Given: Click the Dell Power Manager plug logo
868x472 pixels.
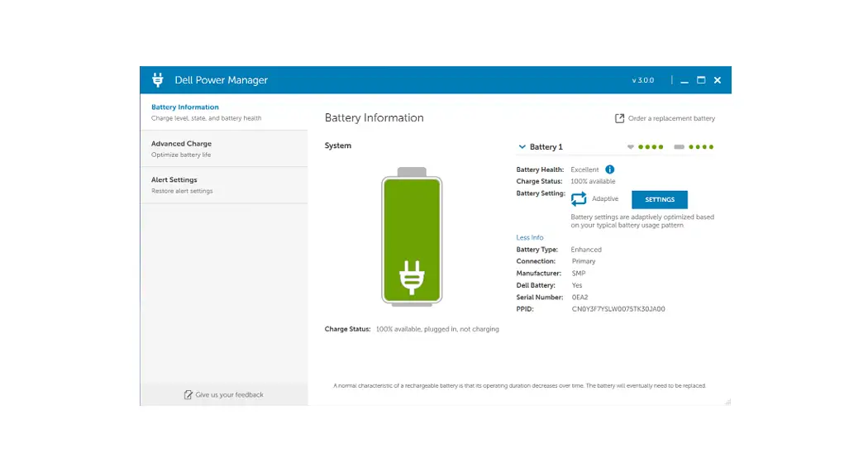Looking at the screenshot, I should click(x=158, y=80).
